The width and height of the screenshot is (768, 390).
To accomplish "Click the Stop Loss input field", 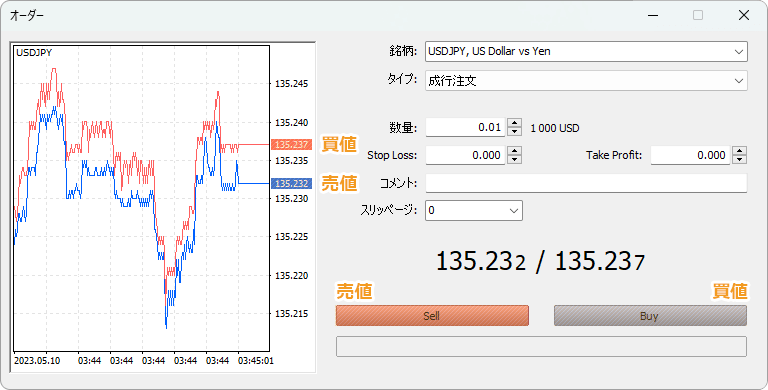I will 465,155.
